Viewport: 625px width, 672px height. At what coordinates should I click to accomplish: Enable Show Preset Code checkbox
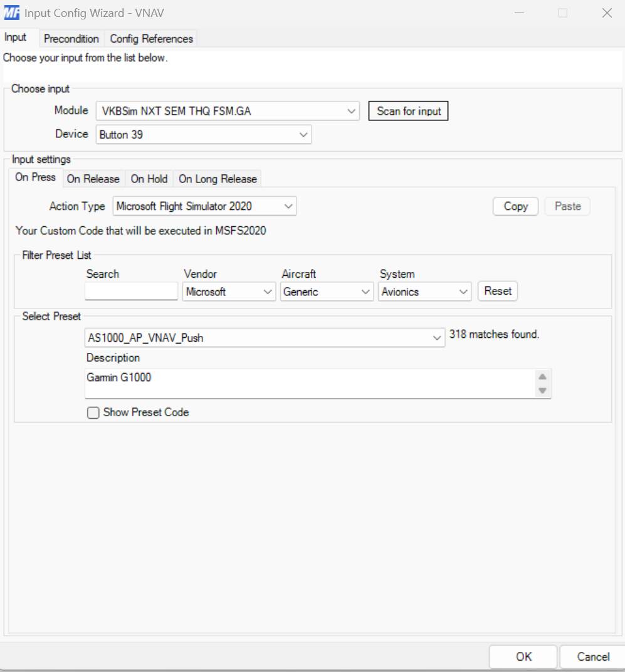[93, 412]
